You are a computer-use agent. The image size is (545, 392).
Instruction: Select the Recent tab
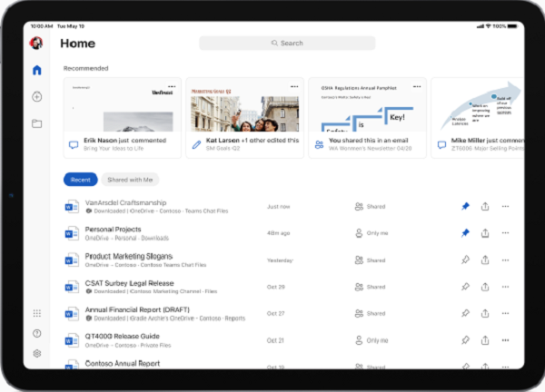click(x=80, y=180)
